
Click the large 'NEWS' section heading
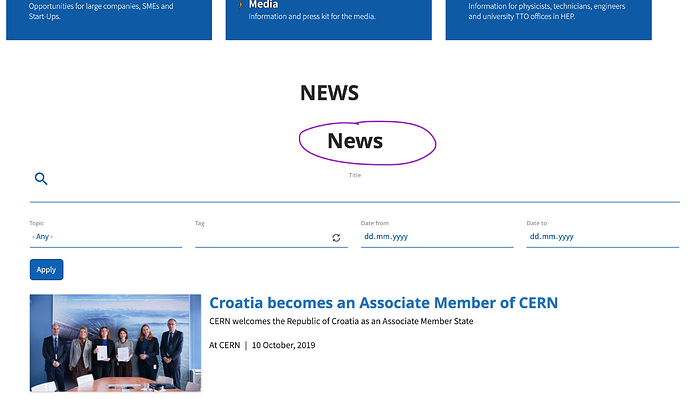[x=330, y=93]
